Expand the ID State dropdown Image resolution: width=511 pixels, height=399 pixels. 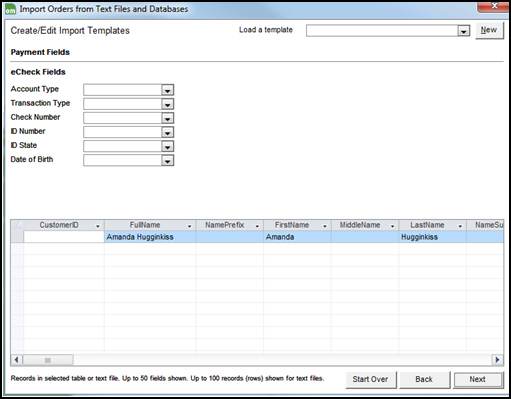(167, 146)
